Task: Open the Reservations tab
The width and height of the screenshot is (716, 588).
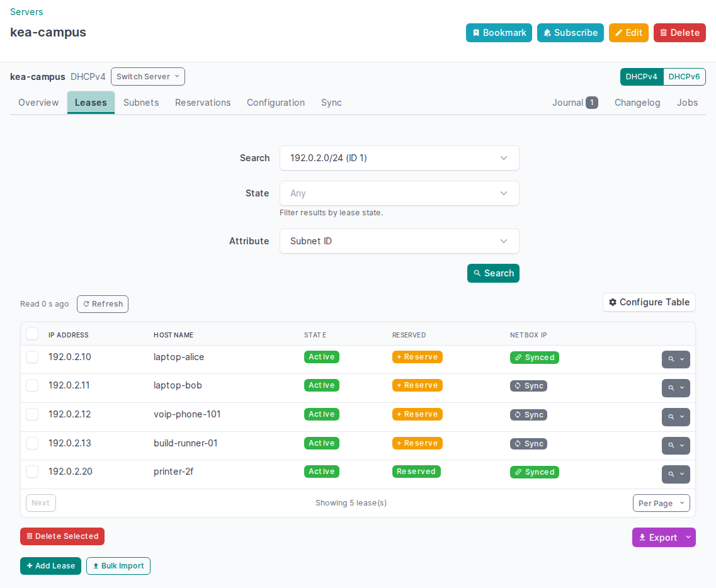Action: pos(203,103)
